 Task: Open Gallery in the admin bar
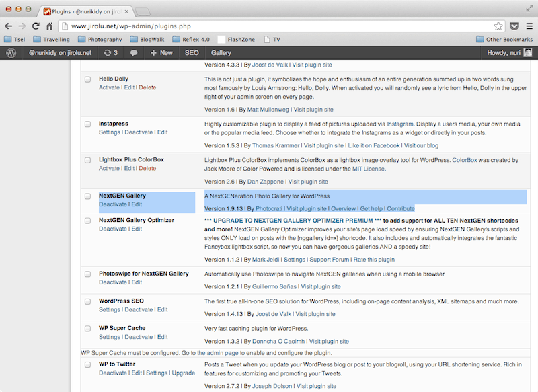click(x=221, y=52)
